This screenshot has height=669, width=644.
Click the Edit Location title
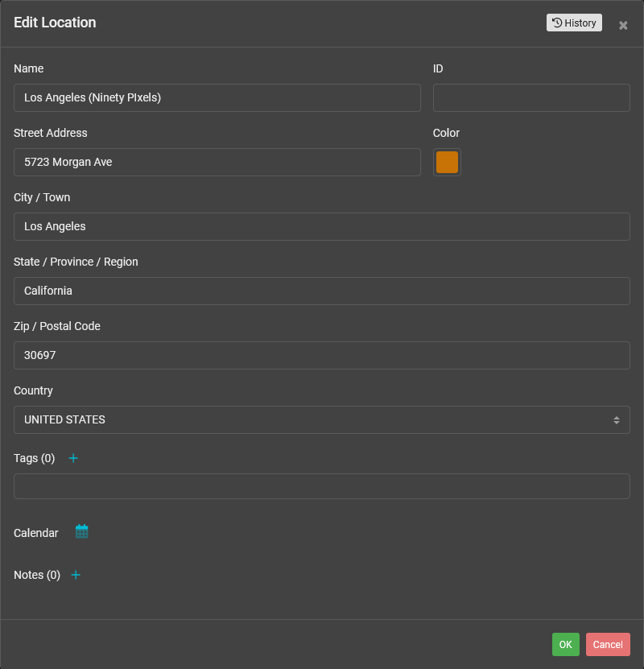pyautogui.click(x=55, y=23)
